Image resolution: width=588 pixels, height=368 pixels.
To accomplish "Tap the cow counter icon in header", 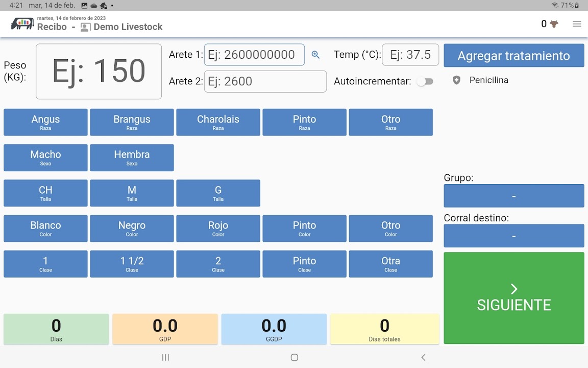I will coord(554,24).
